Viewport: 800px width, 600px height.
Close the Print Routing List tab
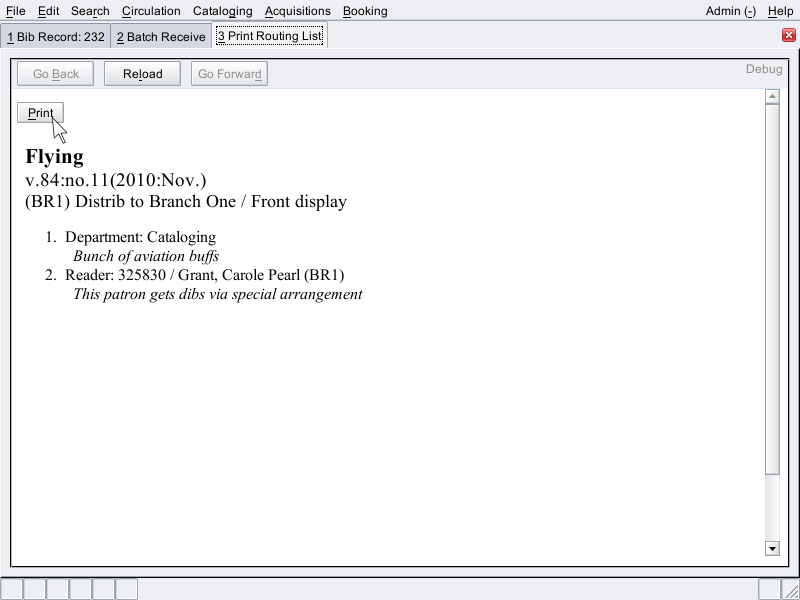(x=789, y=34)
